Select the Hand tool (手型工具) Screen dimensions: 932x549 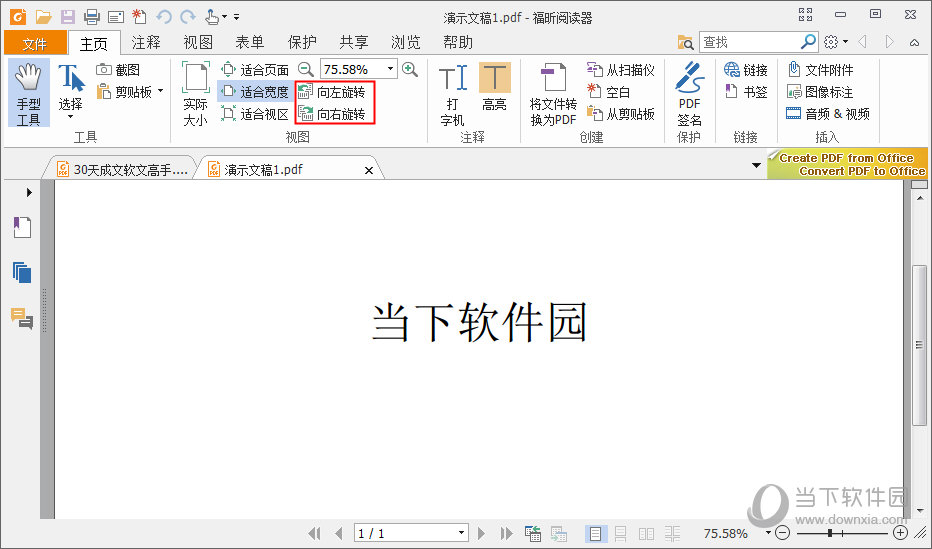pos(29,93)
